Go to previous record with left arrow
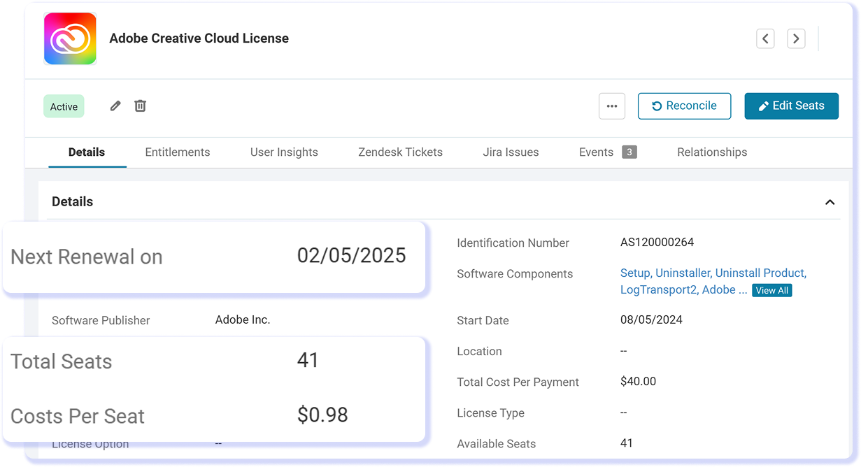The width and height of the screenshot is (861, 467). tap(765, 38)
